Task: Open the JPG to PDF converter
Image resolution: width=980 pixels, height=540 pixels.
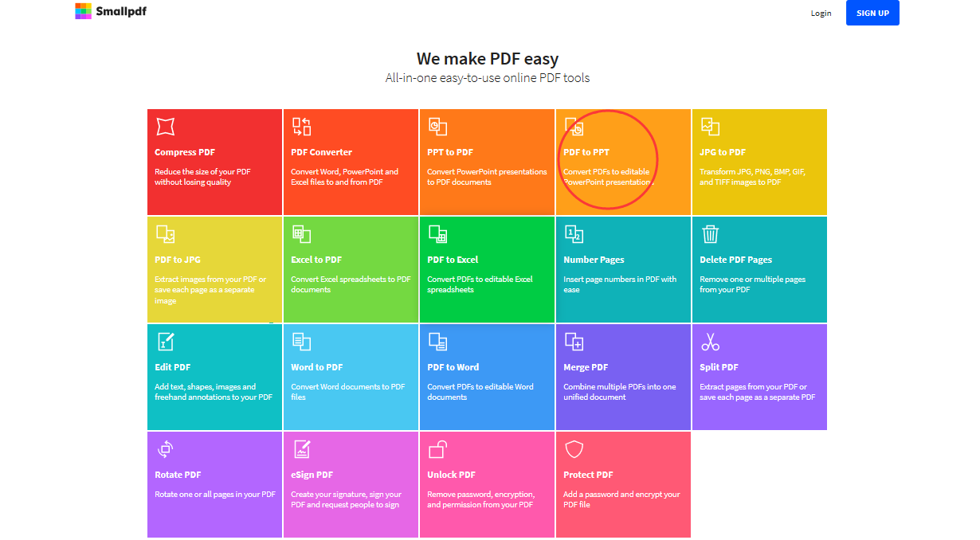Action: (x=710, y=127)
